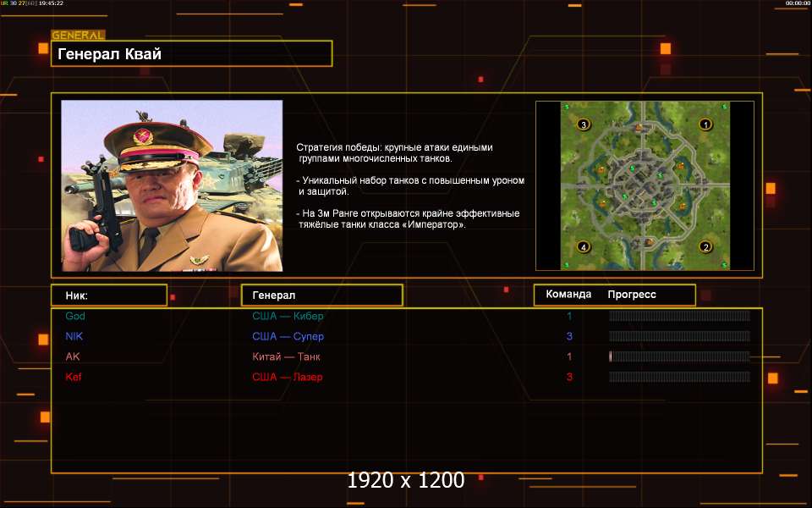The image size is (812, 508).
Task: Select player Kef in the list
Action: click(74, 377)
